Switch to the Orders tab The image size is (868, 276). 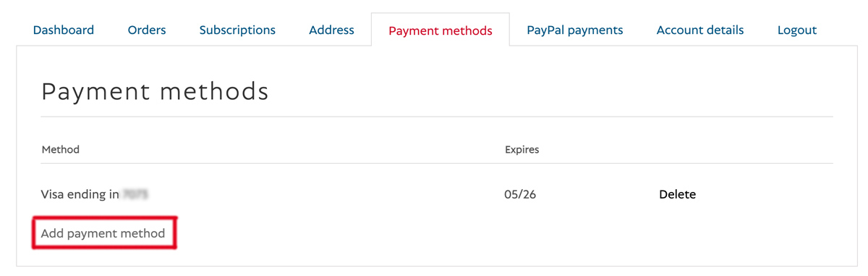(x=147, y=30)
